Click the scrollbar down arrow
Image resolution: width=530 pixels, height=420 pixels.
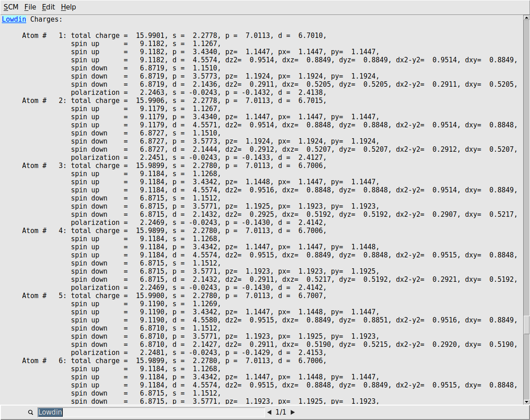(x=527, y=402)
